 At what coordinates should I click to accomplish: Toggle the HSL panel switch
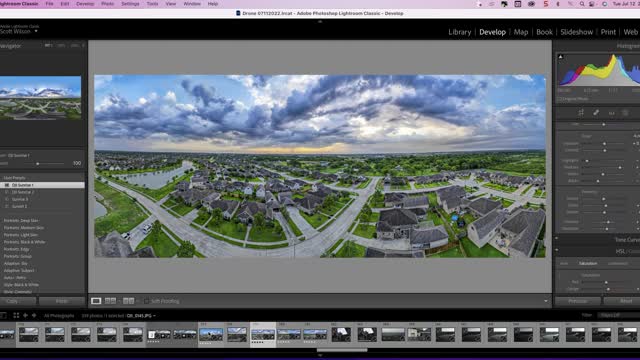point(557,251)
